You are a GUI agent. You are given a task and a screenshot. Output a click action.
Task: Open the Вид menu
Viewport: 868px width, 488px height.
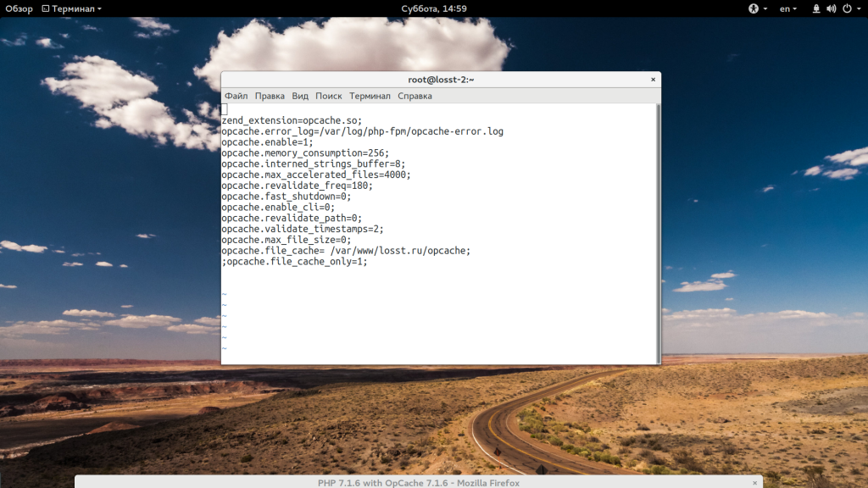pyautogui.click(x=300, y=96)
